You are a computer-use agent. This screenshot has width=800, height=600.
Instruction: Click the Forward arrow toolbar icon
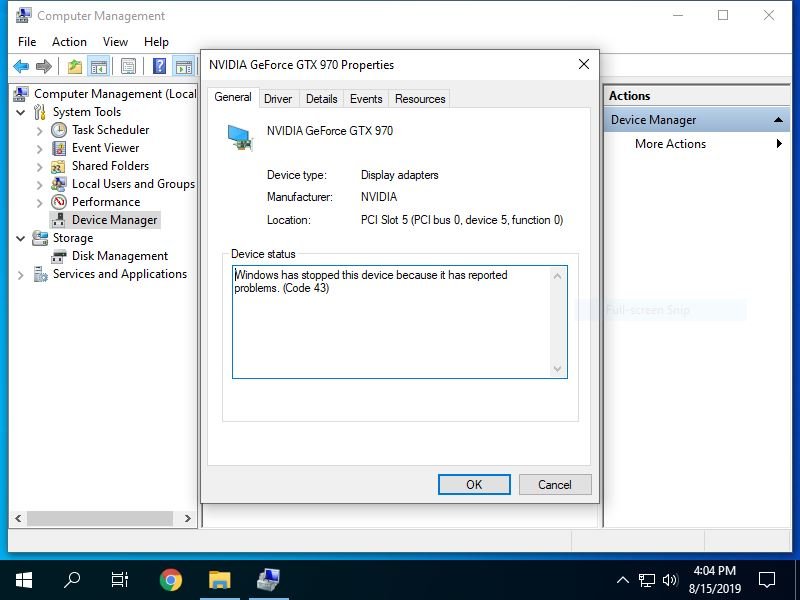(x=44, y=66)
